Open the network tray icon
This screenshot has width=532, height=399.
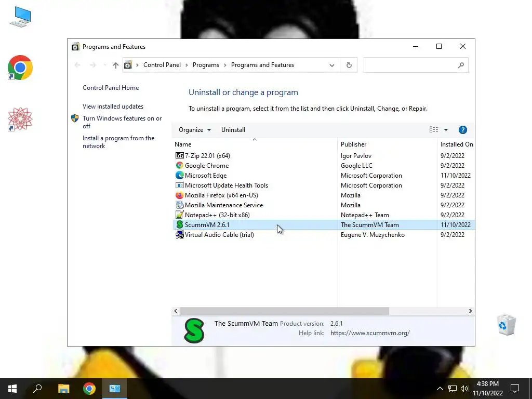click(453, 389)
